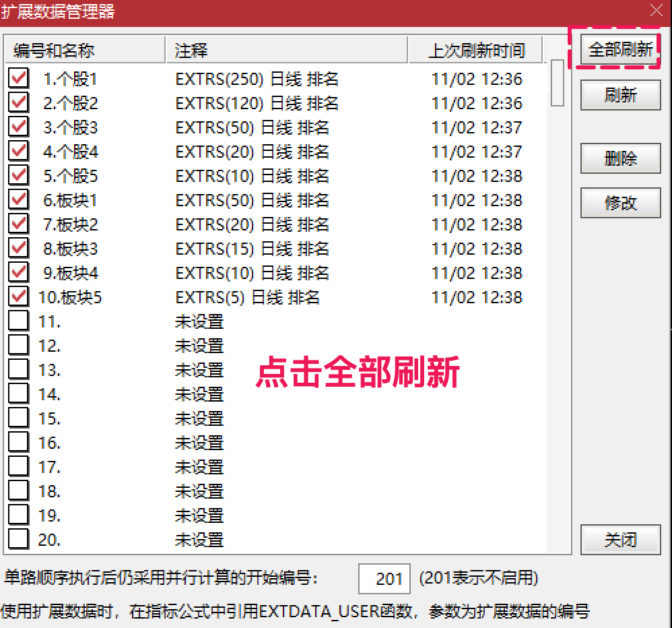Enable the checkbox for row 11
672x628 pixels.
click(x=17, y=321)
